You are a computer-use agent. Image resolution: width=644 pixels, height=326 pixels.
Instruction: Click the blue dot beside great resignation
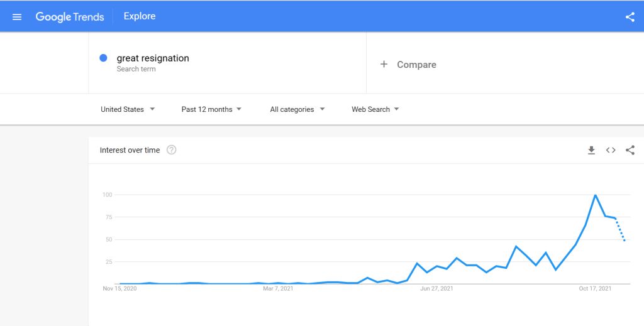104,58
